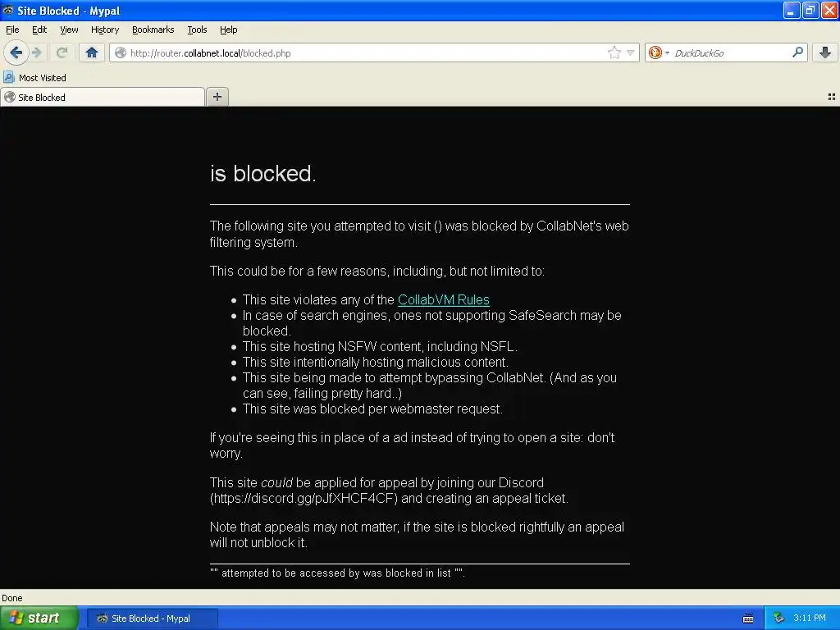Open the Most Visited bookmarks folder
The width and height of the screenshot is (840, 630).
point(34,78)
